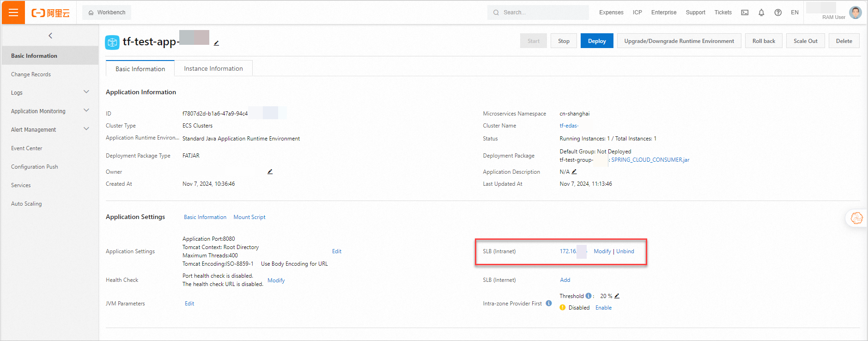Open the Tickets menu

point(723,12)
